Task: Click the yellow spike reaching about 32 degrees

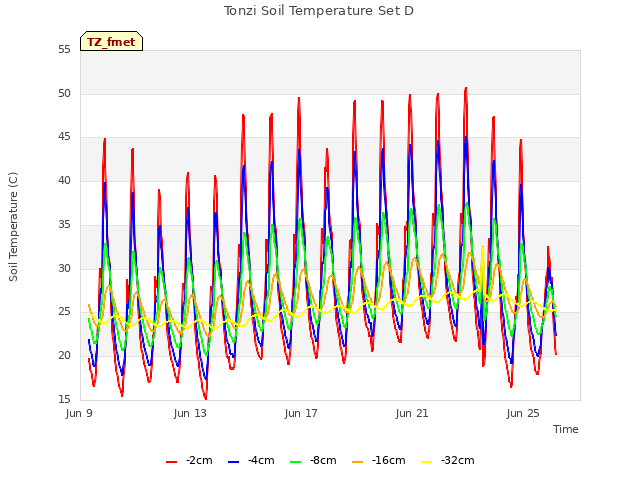Action: 482,249
